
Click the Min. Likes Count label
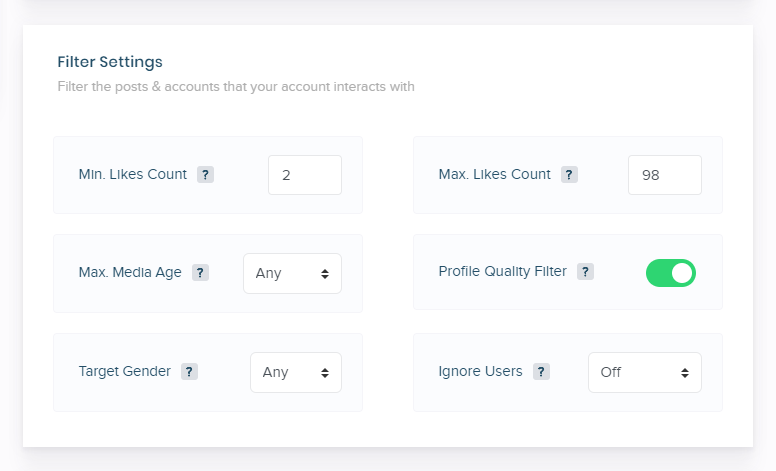[133, 174]
